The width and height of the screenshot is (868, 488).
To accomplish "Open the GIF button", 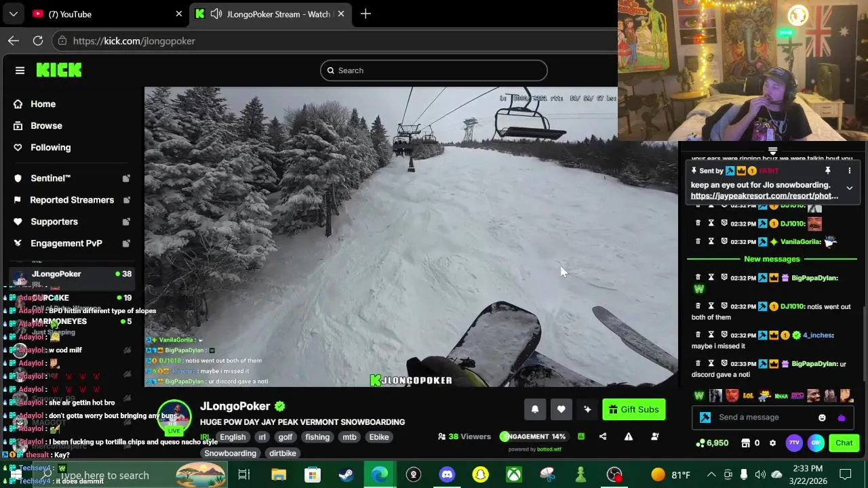I will pyautogui.click(x=816, y=443).
